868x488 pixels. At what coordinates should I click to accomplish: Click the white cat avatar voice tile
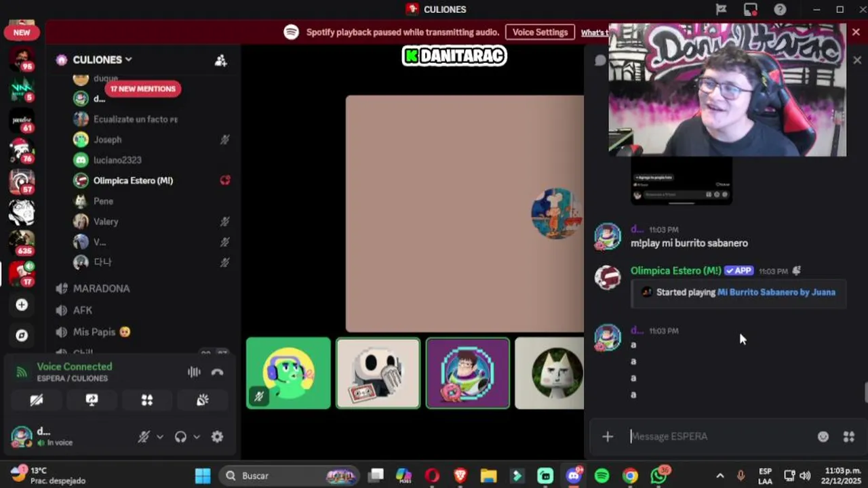(x=549, y=373)
